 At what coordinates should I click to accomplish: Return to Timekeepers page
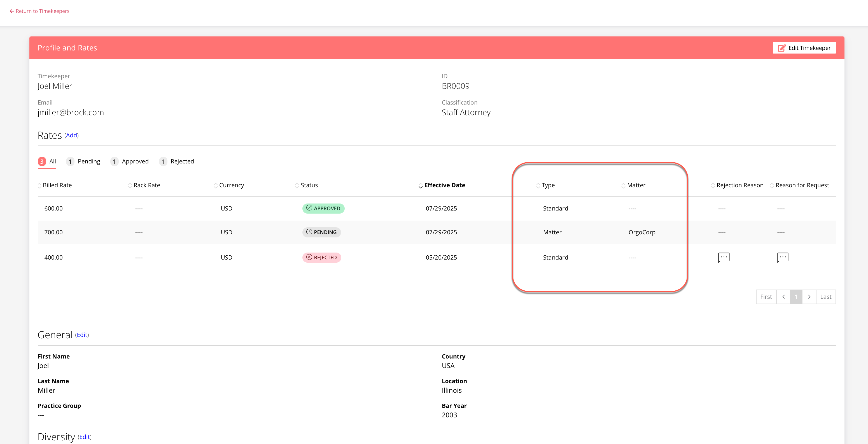tap(39, 11)
